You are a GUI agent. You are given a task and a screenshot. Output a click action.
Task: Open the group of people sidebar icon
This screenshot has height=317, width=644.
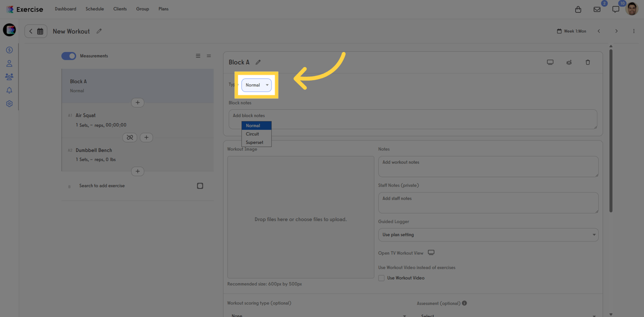pyautogui.click(x=9, y=76)
